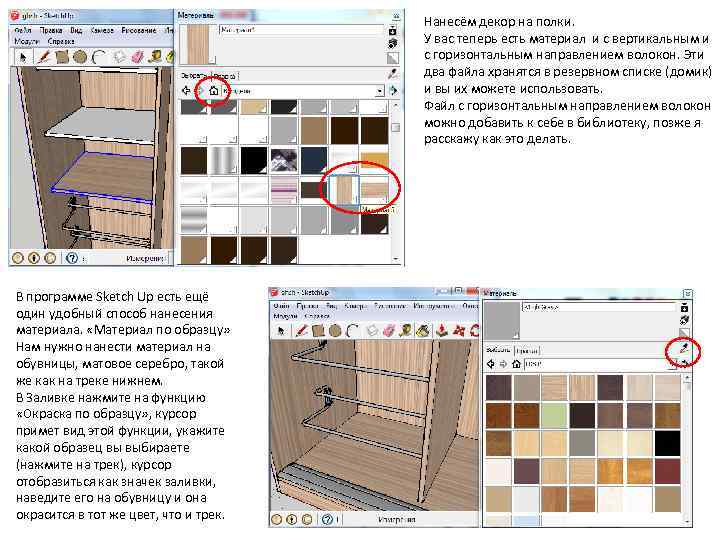
Task: Choose the Rectangle tool in upper window toolbar
Action: tap(62, 57)
